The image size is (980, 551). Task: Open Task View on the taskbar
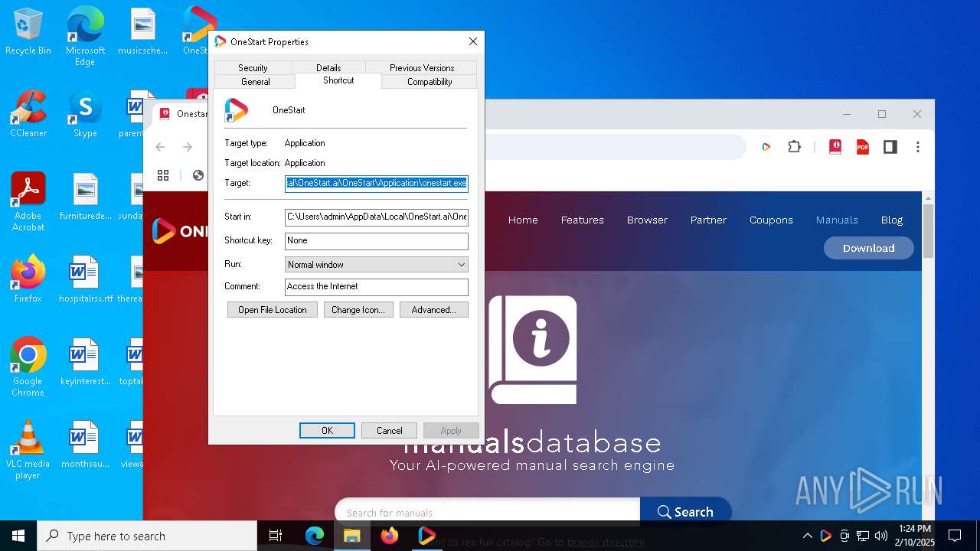click(276, 536)
